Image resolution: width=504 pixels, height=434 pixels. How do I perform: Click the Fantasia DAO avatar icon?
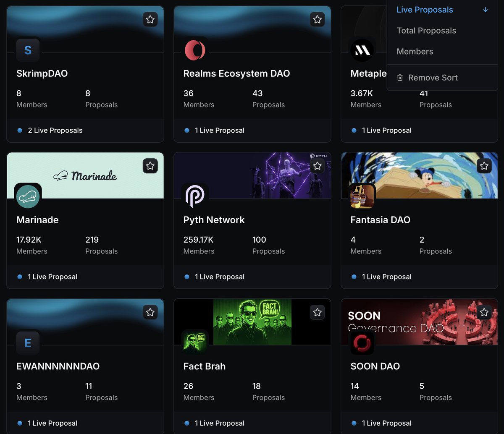[362, 196]
